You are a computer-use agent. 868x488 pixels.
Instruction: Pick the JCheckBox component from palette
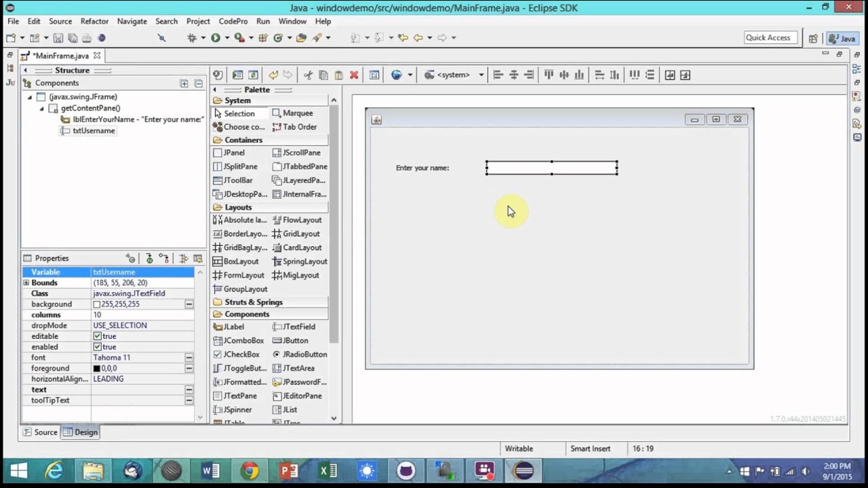point(236,354)
